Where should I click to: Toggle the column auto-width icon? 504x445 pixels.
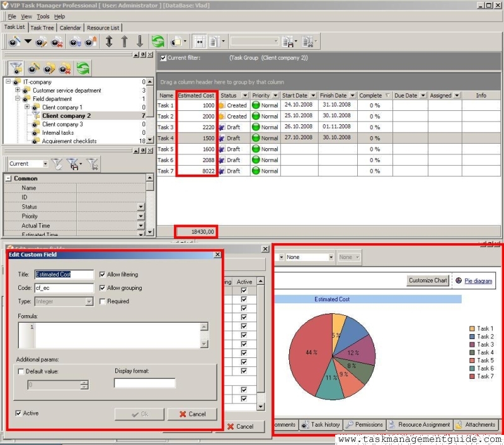pyautogui.click(x=199, y=42)
